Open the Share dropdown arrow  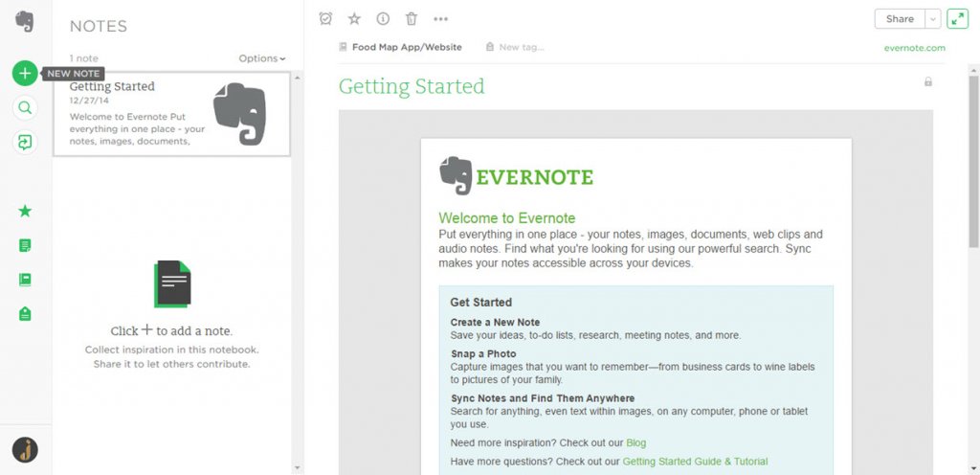[x=932, y=19]
